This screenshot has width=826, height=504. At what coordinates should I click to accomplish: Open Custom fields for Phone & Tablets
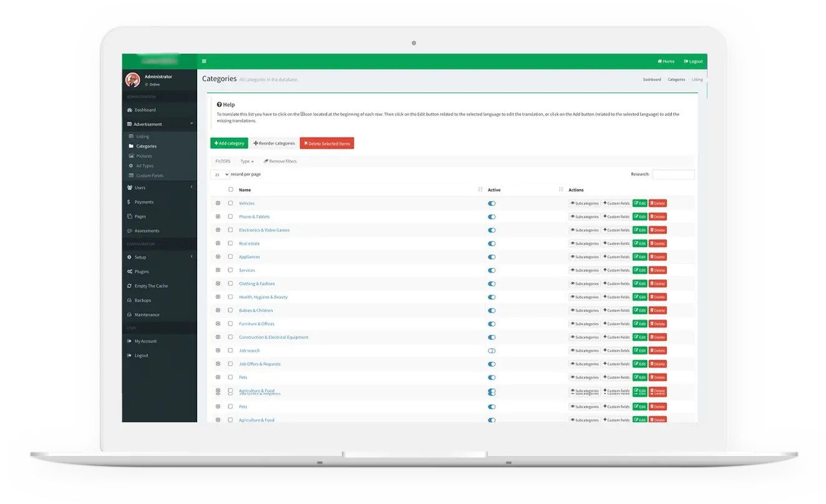click(616, 216)
